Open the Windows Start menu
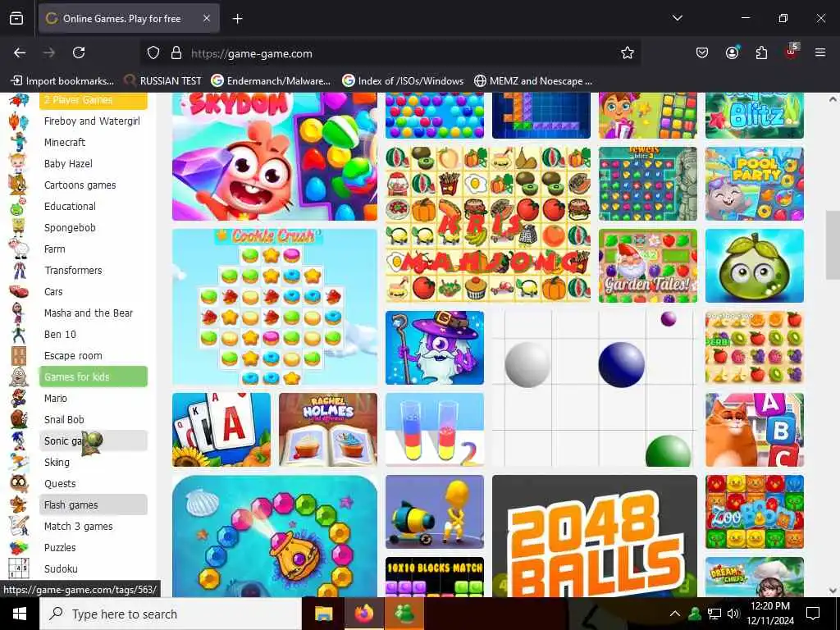 pyautogui.click(x=20, y=614)
